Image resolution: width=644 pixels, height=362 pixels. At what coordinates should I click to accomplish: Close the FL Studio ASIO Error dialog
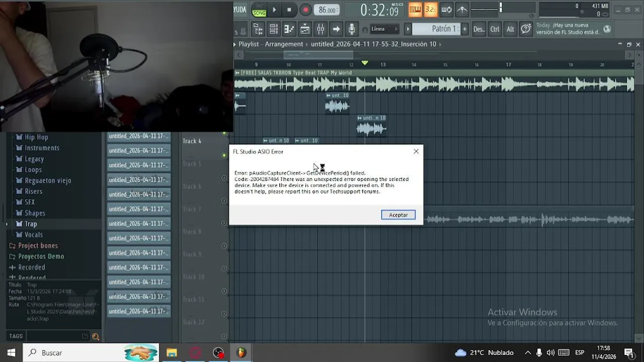click(x=416, y=151)
